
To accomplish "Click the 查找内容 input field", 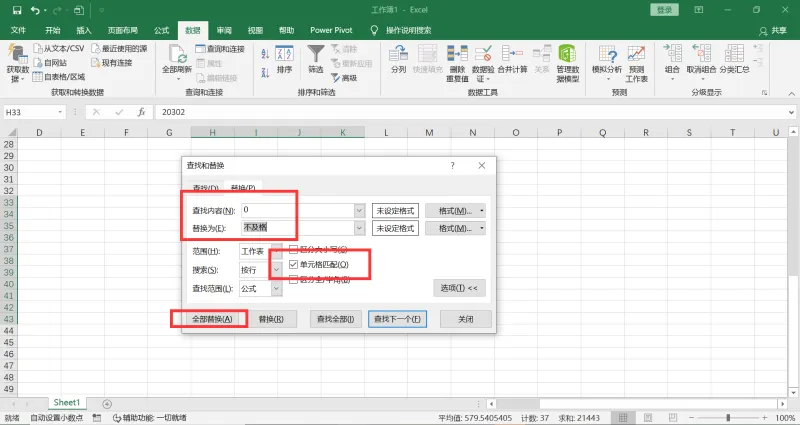I will pos(298,210).
